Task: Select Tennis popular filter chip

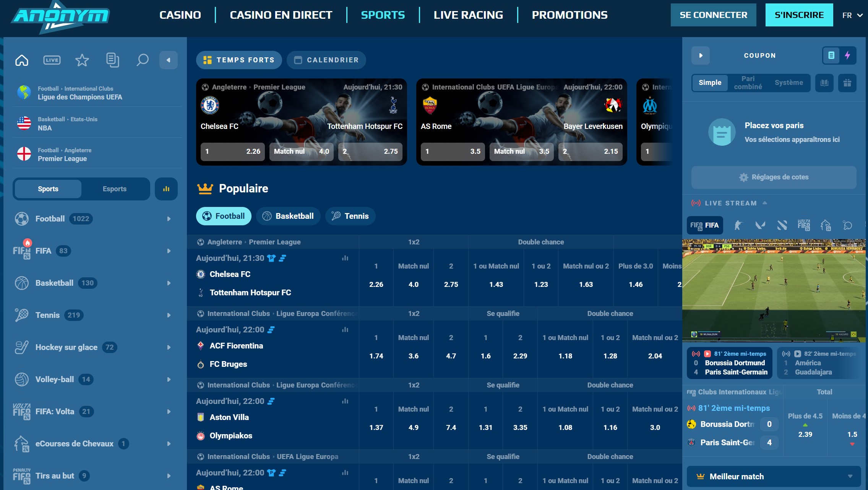Action: click(350, 216)
